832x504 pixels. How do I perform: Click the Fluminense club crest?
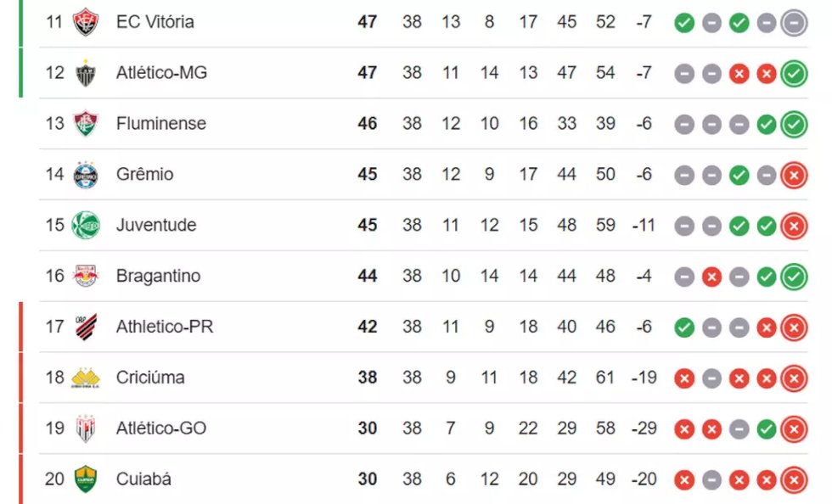(x=86, y=124)
